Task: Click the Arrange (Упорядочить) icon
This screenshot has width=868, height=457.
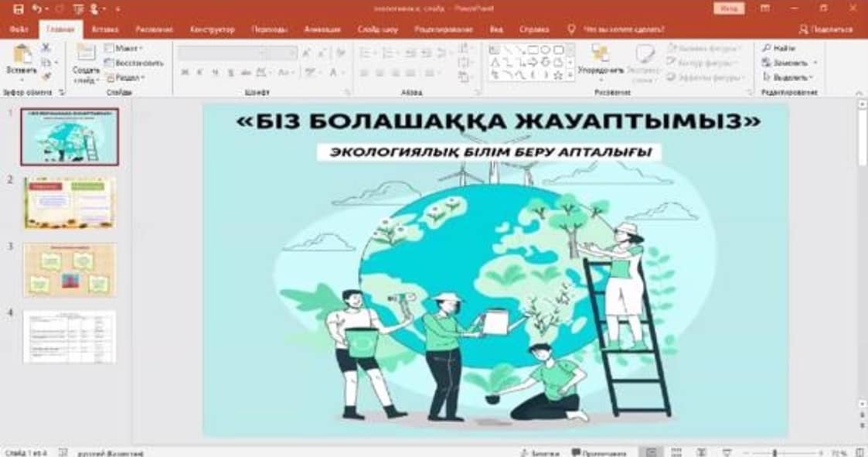Action: pos(600,54)
